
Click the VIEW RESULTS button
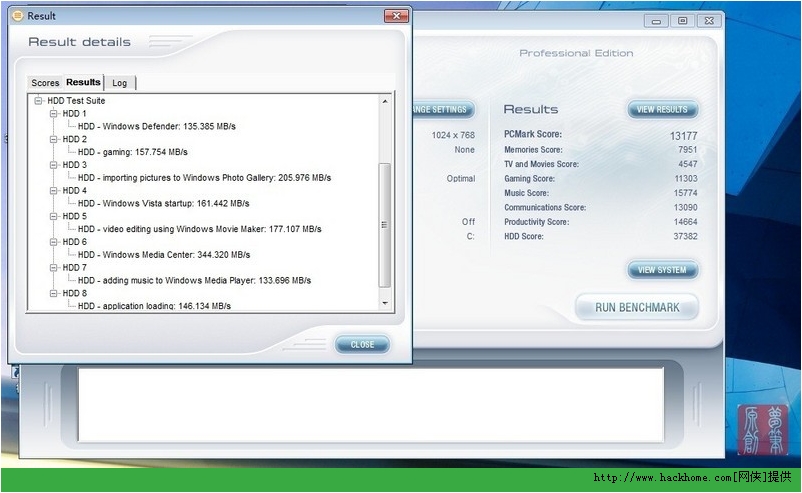click(662, 109)
